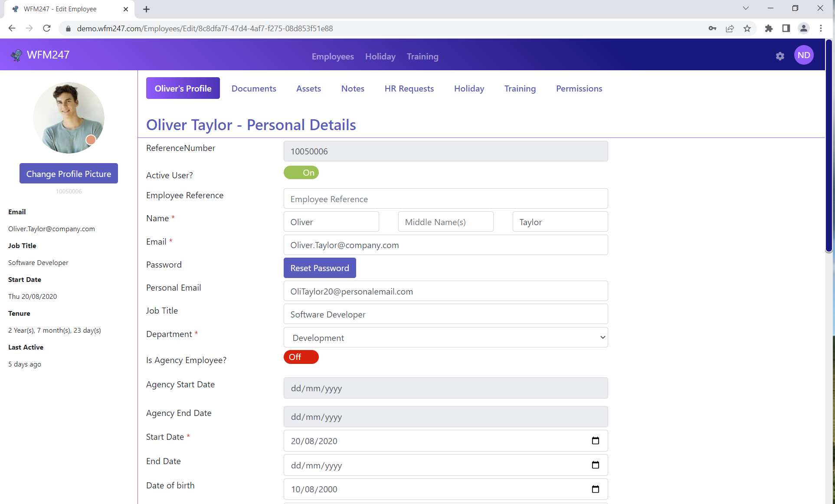835x504 pixels.
Task: Click the '5 days ago' last active text
Action: [x=25, y=364]
